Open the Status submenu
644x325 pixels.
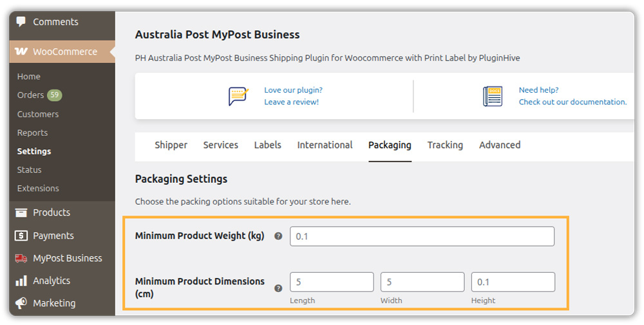coord(29,169)
